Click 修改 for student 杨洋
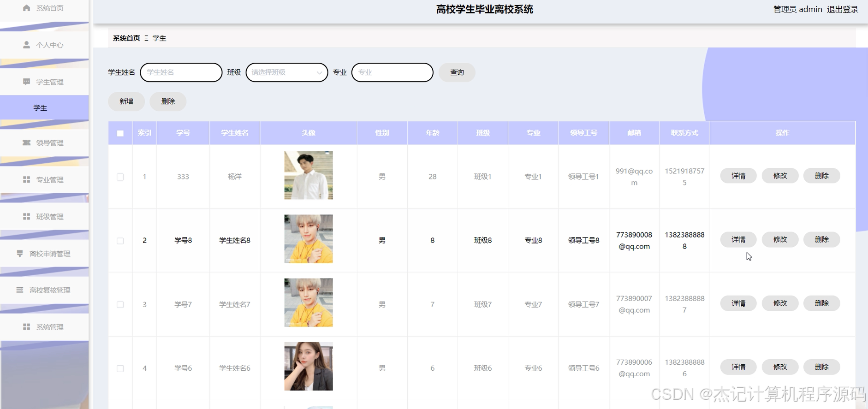This screenshot has width=868, height=409. click(780, 176)
